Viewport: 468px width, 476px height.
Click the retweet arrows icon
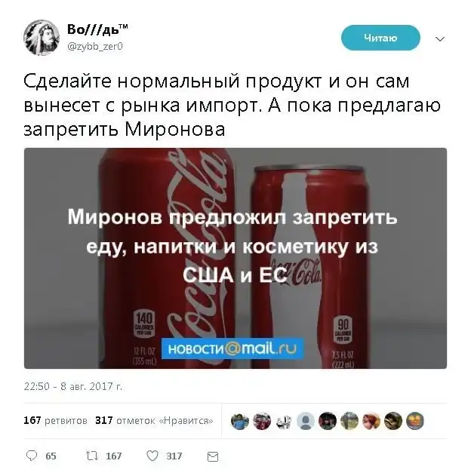pos(91,456)
